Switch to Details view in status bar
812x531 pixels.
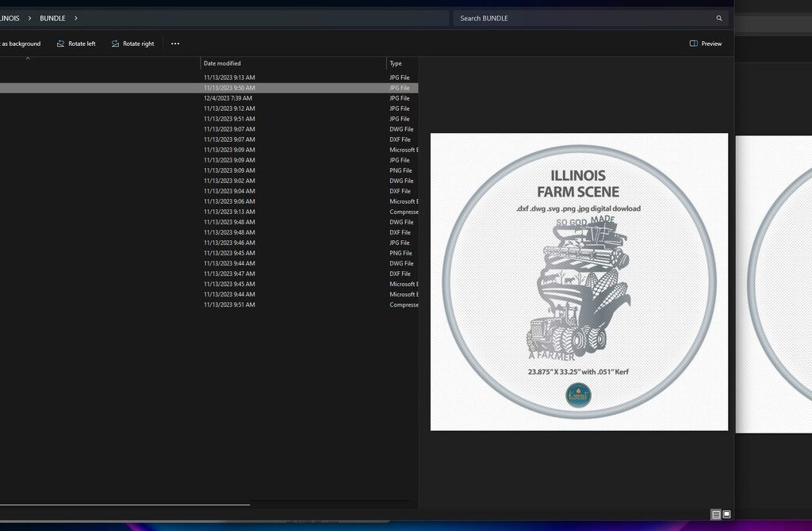tap(716, 514)
